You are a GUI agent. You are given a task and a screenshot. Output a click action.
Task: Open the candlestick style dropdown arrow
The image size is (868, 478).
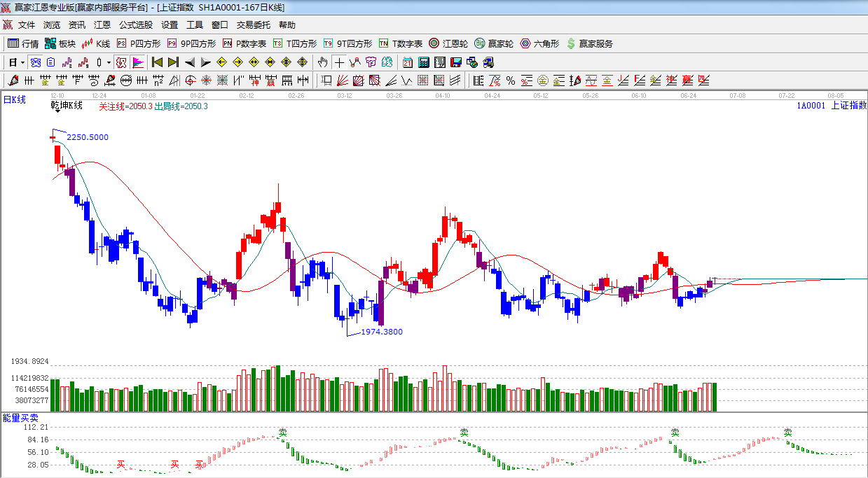click(109, 62)
